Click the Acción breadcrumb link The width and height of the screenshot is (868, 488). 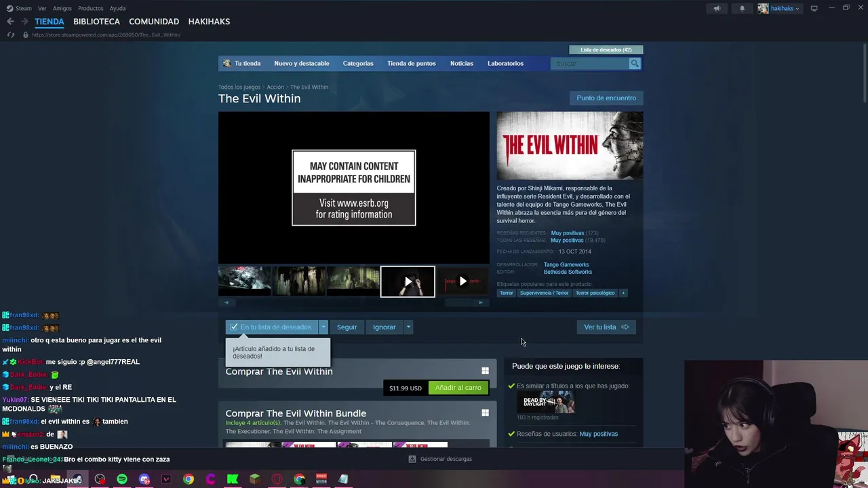point(275,87)
